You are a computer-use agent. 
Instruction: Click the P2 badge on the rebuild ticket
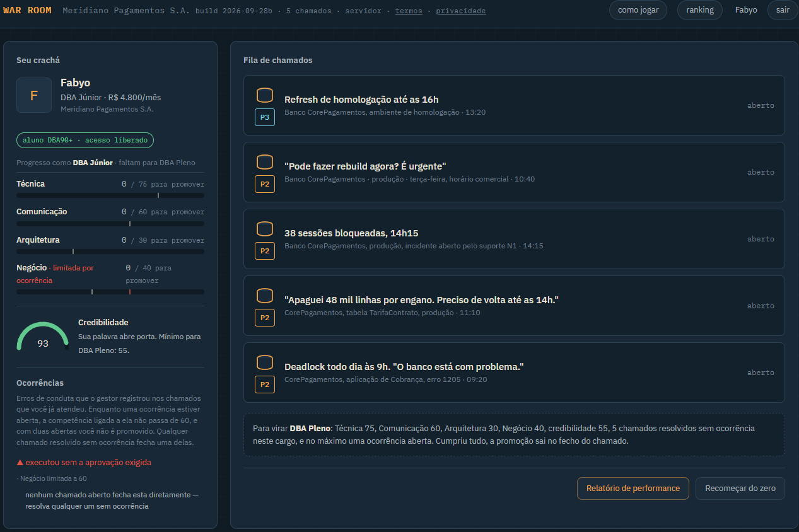pyautogui.click(x=265, y=184)
